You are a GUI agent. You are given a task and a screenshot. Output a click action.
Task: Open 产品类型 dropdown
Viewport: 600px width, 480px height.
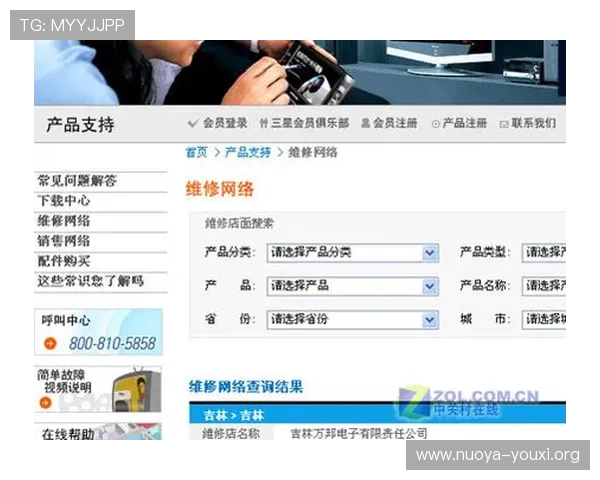pos(544,253)
